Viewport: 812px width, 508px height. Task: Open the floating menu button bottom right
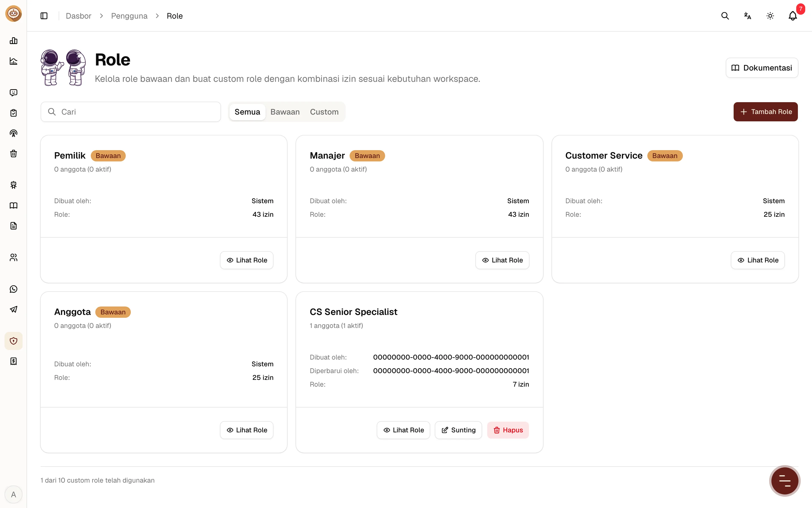coord(784,481)
